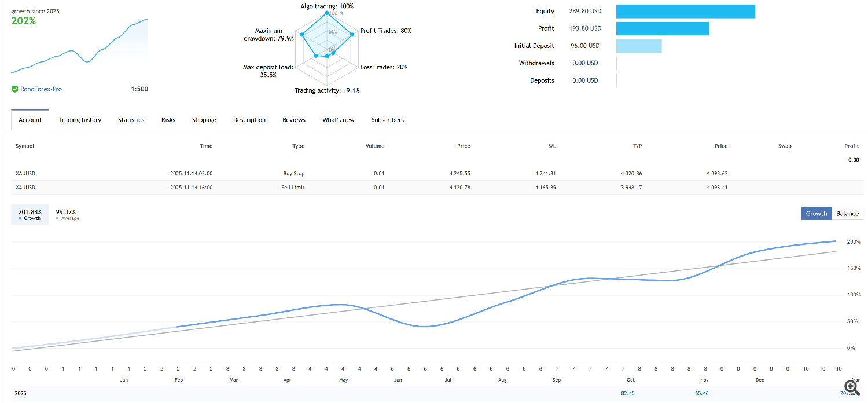The height and width of the screenshot is (403, 868).
Task: Click the light blue Initial Deposit bar
Action: [x=639, y=46]
